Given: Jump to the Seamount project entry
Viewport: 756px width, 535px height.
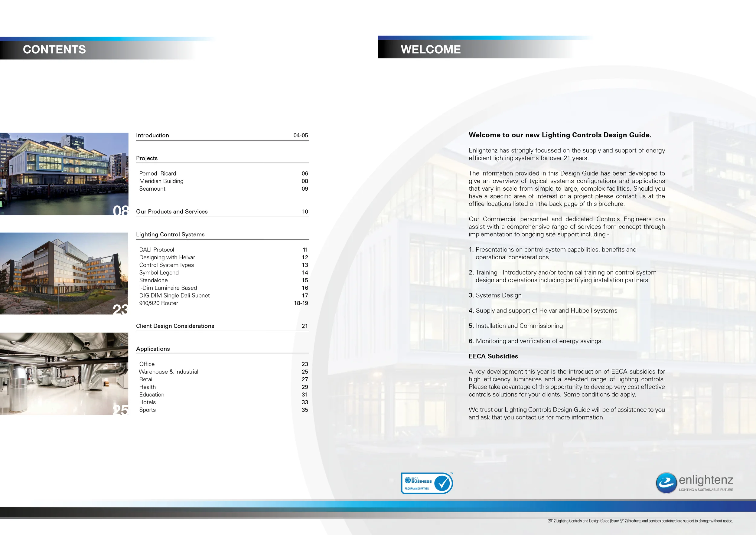Looking at the screenshot, I should (x=152, y=189).
